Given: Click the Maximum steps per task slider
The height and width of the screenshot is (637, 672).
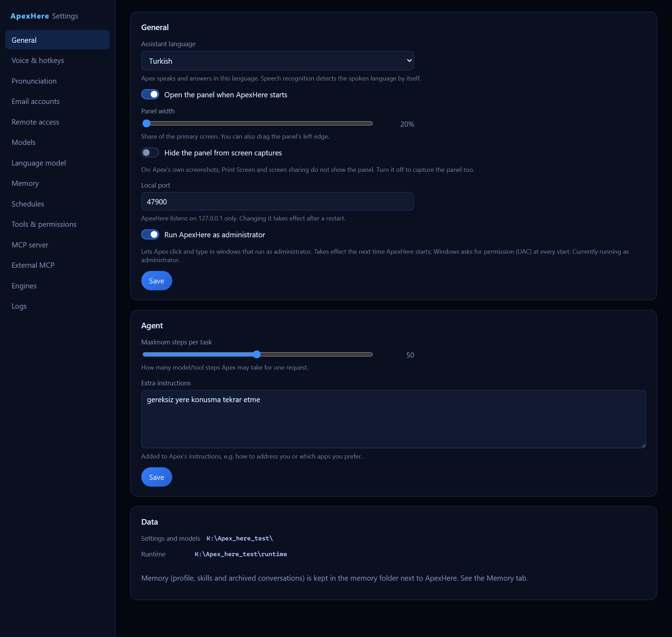Looking at the screenshot, I should (x=258, y=355).
